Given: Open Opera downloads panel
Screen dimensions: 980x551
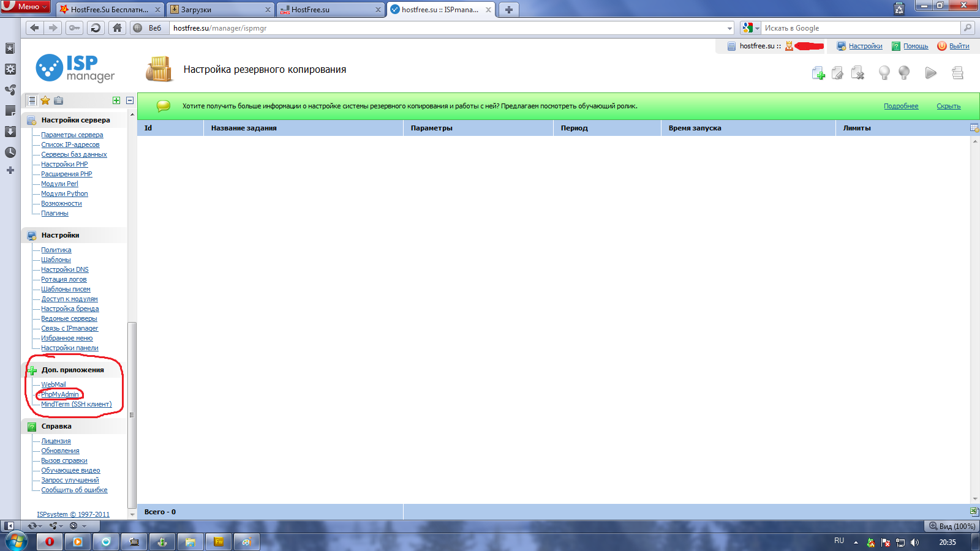Looking at the screenshot, I should pyautogui.click(x=10, y=132).
